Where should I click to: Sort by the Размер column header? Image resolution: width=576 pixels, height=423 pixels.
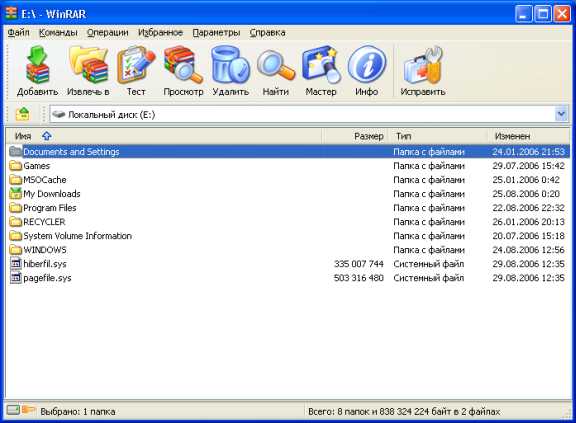(355, 136)
